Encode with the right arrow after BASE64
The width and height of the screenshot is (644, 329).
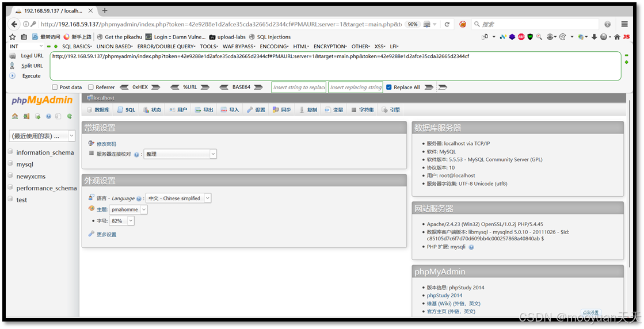[x=258, y=87]
